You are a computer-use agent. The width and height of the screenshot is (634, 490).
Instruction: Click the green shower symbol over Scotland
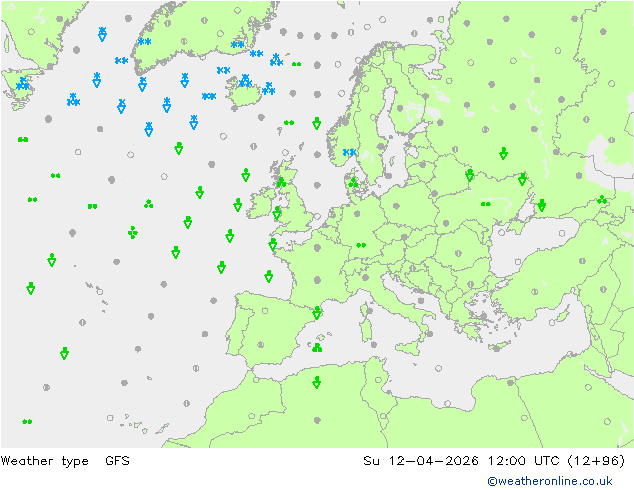point(281,182)
